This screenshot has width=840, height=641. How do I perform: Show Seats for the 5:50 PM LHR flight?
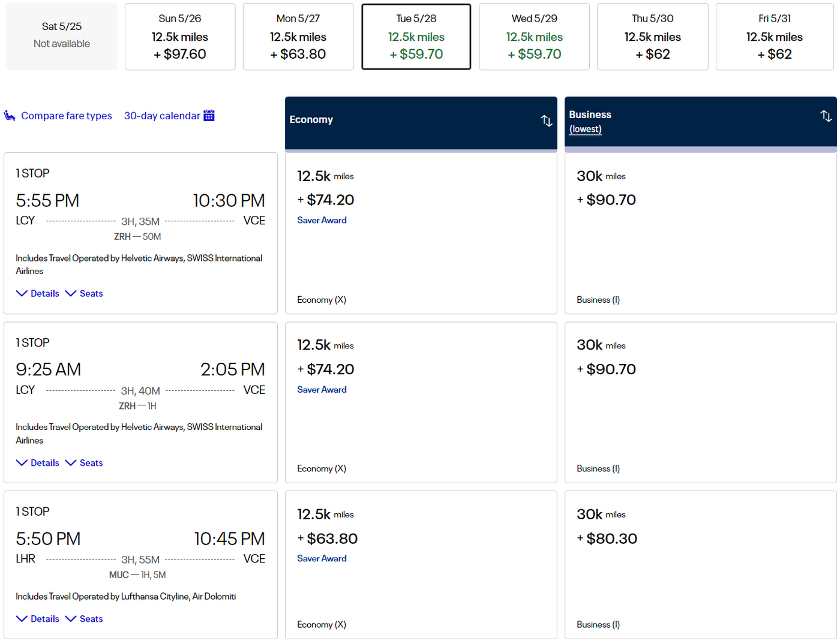pyautogui.click(x=84, y=619)
